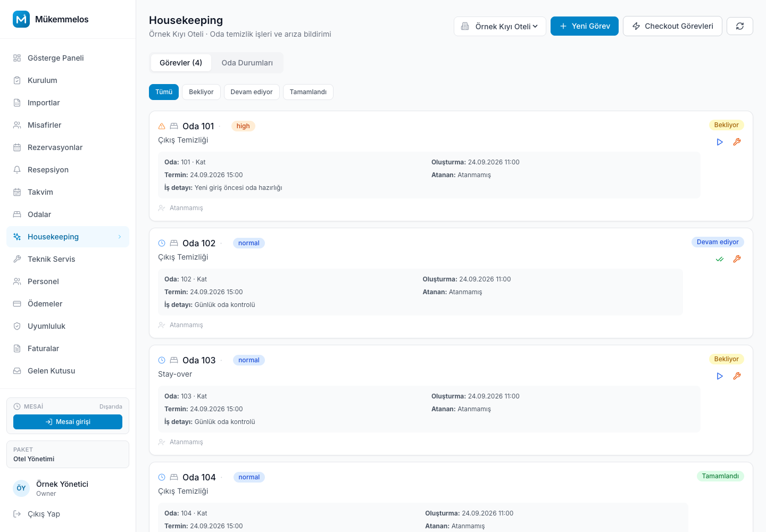Open Kurulum in the sidebar

(68, 80)
